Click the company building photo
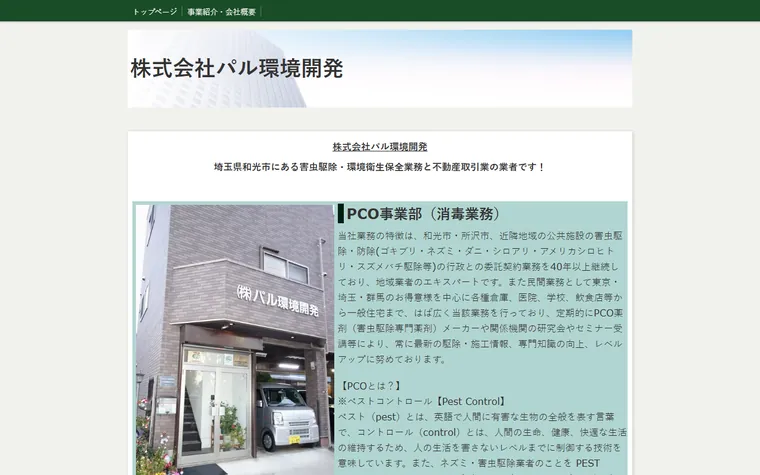 (235, 339)
